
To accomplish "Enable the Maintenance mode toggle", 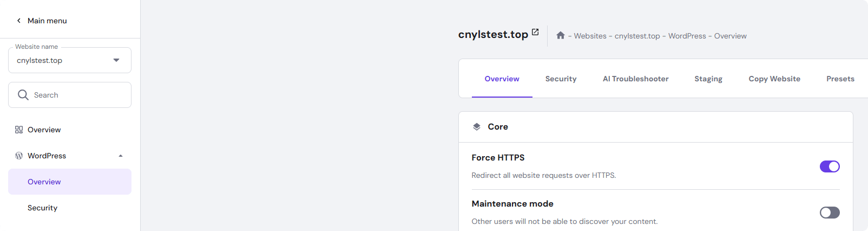I will (x=830, y=213).
